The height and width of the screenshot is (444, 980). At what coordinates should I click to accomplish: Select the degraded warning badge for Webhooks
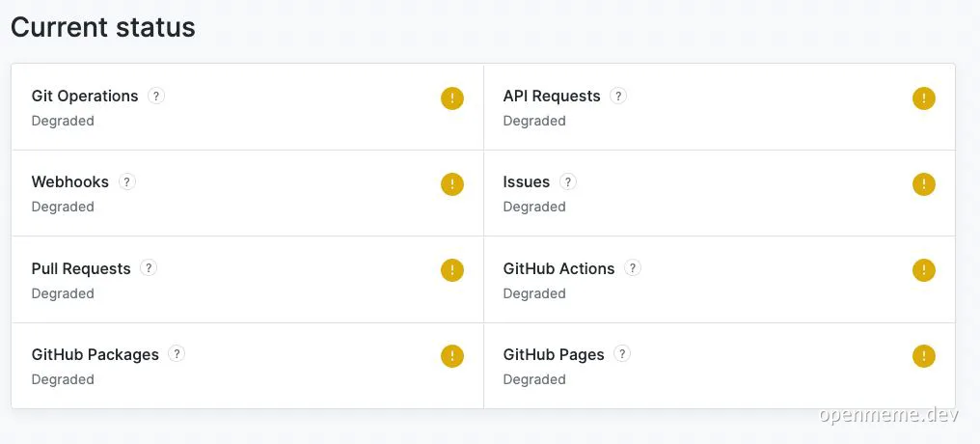[451, 184]
